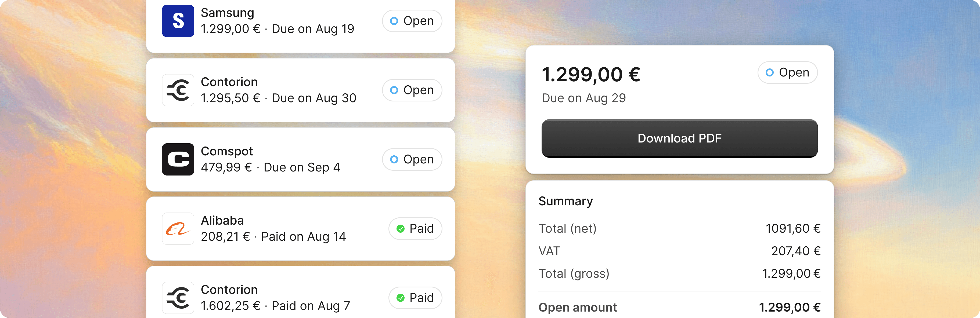Click the green checkmark on Alibaba's Paid badge
This screenshot has height=318, width=980.
[400, 229]
